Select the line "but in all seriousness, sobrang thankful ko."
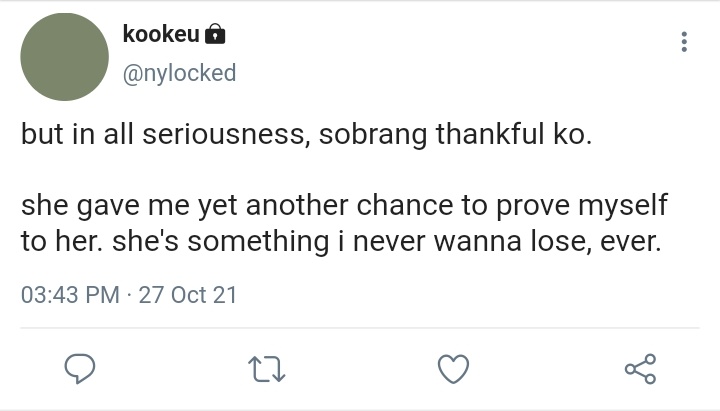Viewport: 720px width, 411px height. (307, 135)
